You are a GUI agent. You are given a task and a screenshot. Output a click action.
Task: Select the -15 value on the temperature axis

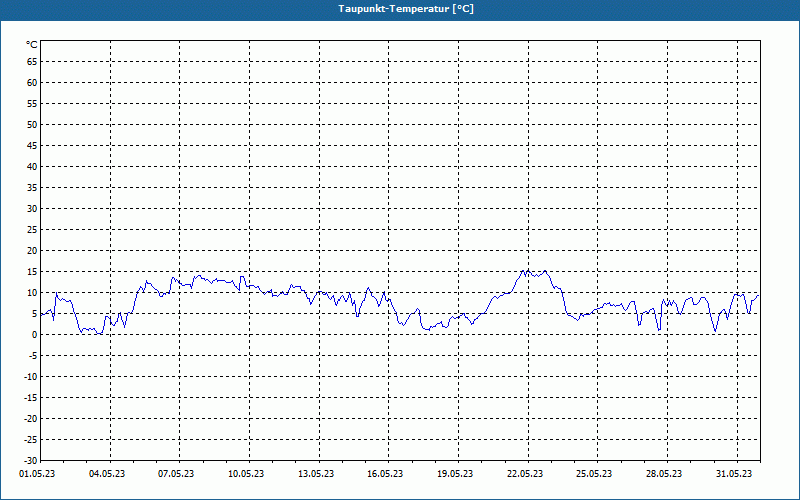(x=31, y=397)
